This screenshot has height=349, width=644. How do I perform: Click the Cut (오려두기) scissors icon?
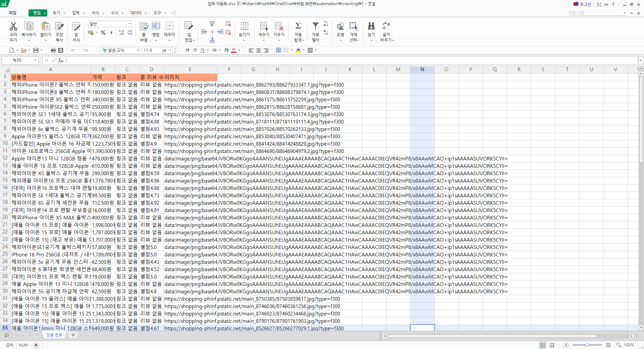coord(13,27)
